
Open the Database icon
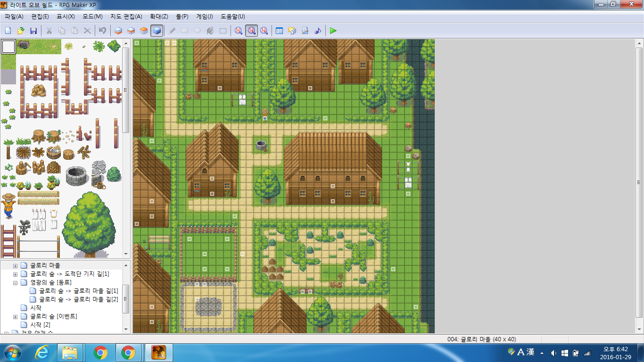click(279, 31)
